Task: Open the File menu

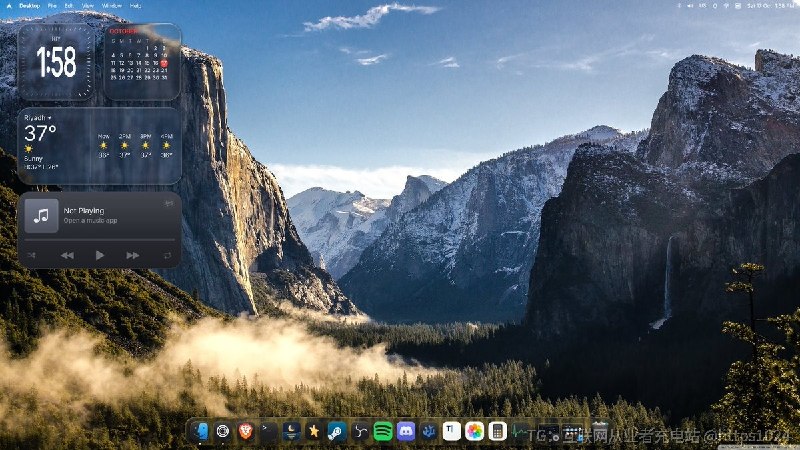Action: click(52, 6)
